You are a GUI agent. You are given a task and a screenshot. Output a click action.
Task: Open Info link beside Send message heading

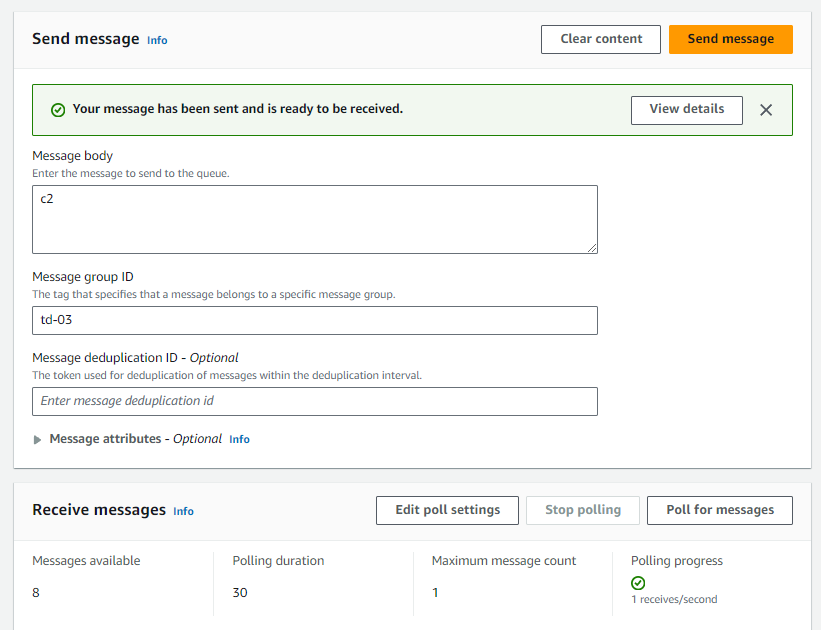pyautogui.click(x=157, y=40)
